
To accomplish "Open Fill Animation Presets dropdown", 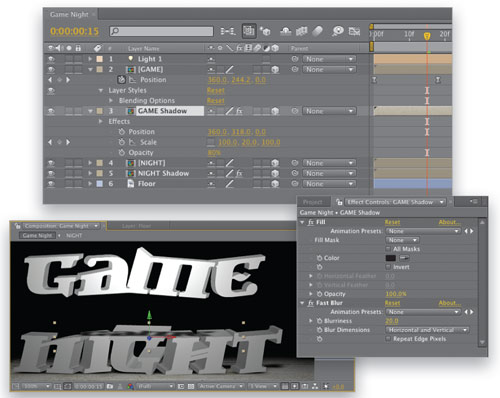I will (x=423, y=231).
